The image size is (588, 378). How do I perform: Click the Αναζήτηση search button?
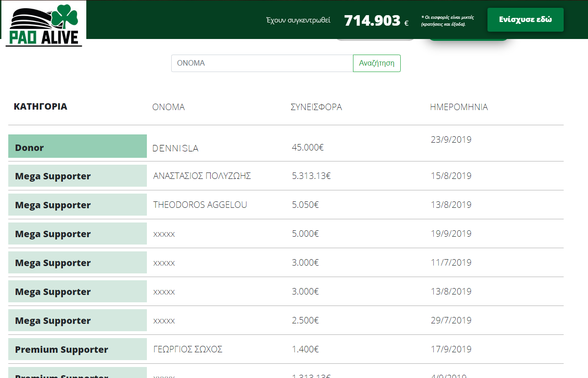(x=376, y=63)
